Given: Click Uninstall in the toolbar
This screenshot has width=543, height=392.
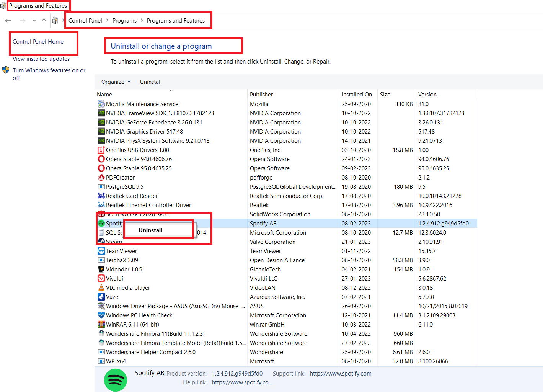Looking at the screenshot, I should coord(151,82).
